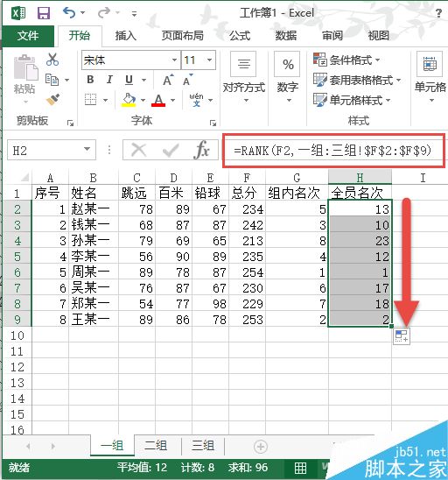Open Insert Function fx dialog
The width and height of the screenshot is (448, 480).
[x=201, y=150]
